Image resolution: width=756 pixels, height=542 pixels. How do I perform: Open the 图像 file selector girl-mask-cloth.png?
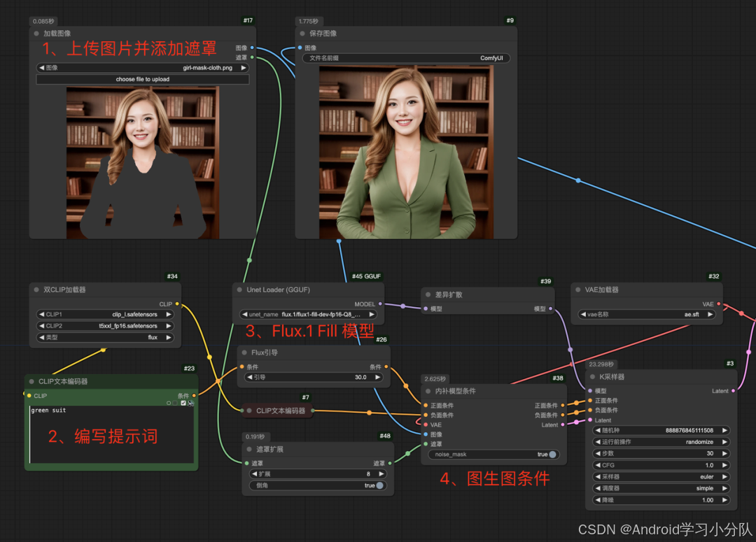(143, 68)
